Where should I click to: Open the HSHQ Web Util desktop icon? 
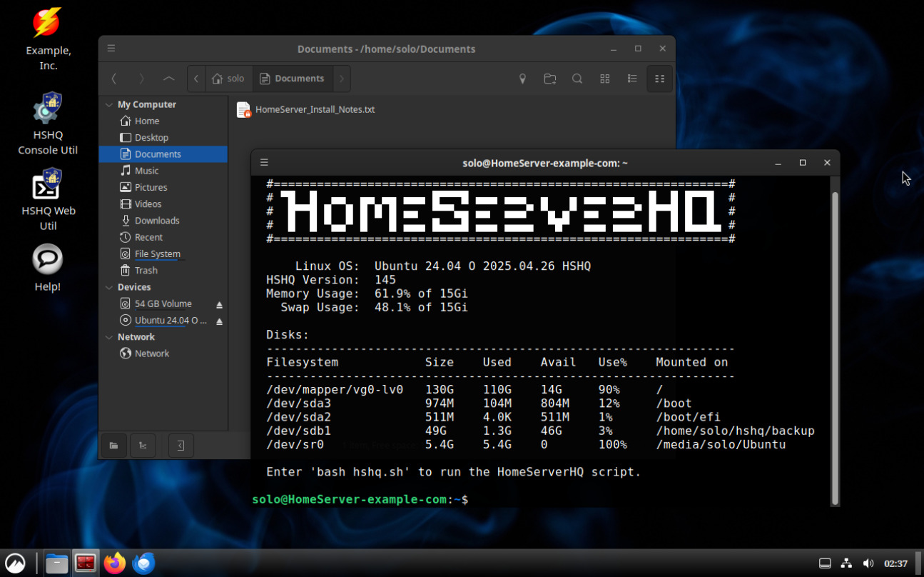48,186
